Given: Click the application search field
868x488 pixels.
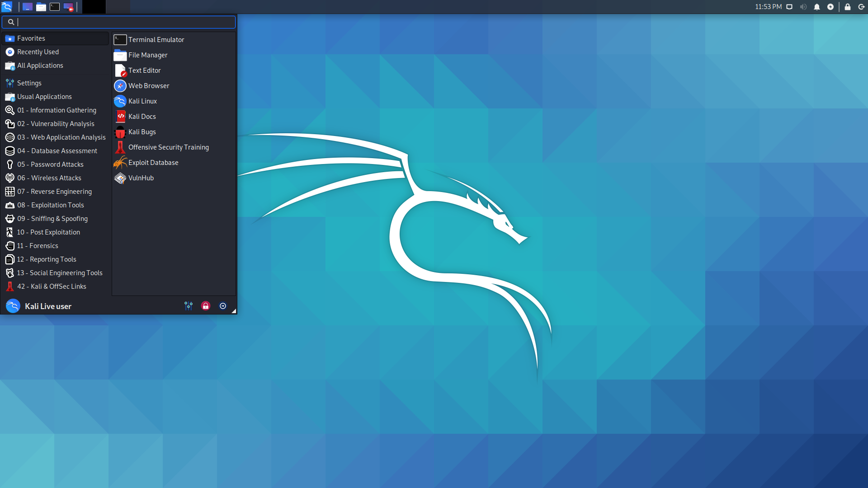Looking at the screenshot, I should pyautogui.click(x=118, y=22).
